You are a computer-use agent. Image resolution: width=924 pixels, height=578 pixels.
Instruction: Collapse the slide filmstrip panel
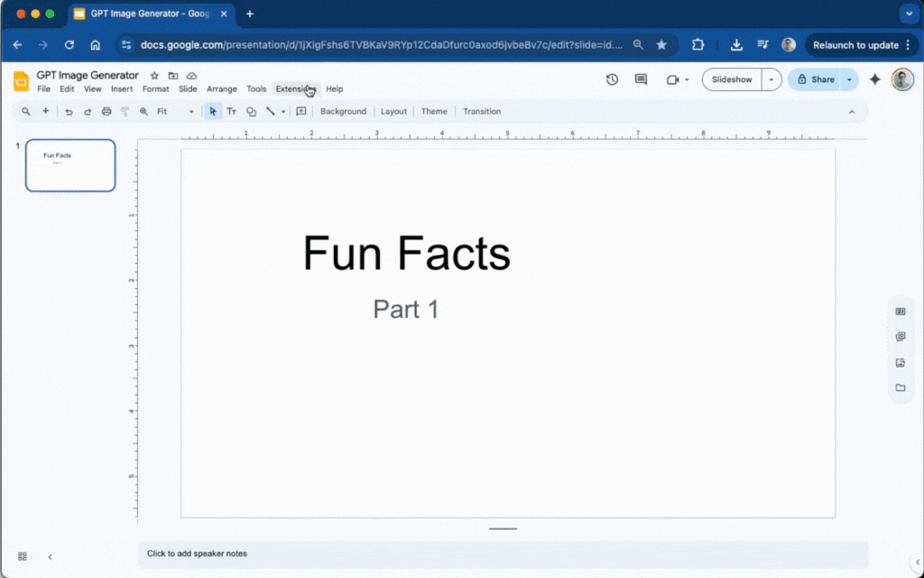point(50,556)
